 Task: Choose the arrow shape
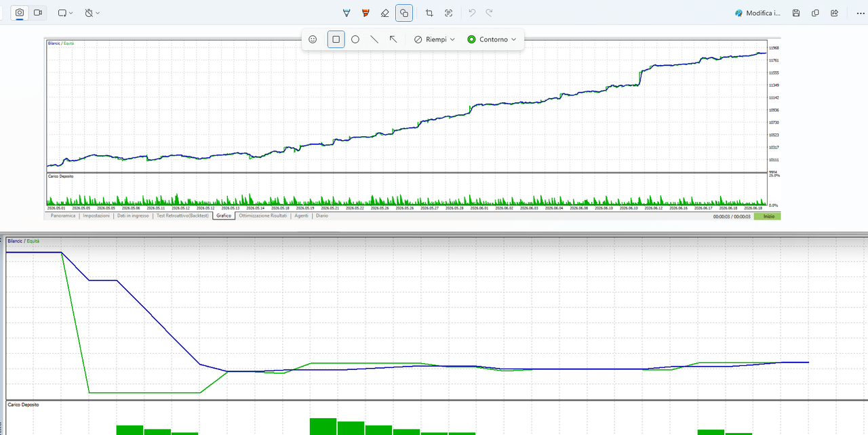(393, 39)
